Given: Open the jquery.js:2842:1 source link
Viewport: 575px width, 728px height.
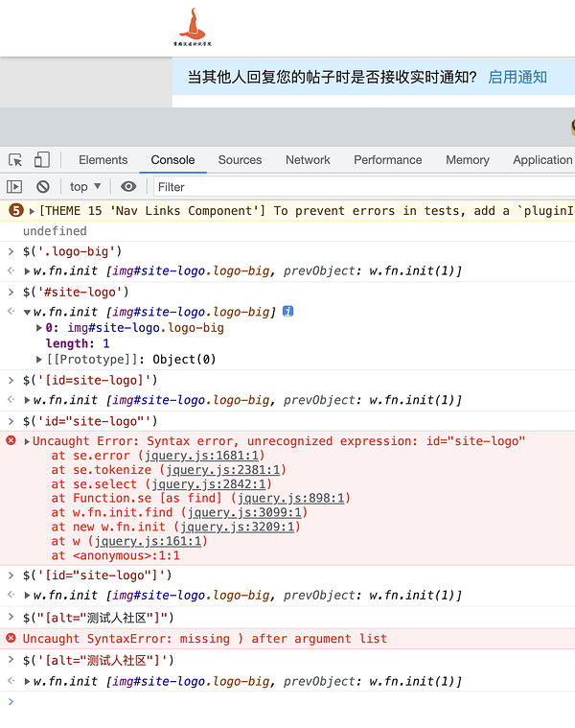Looking at the screenshot, I should (209, 484).
